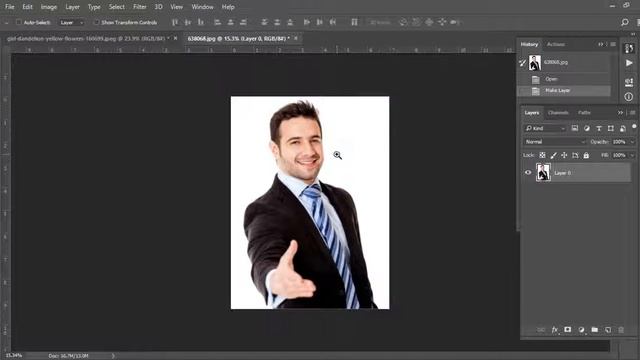This screenshot has height=360, width=640.
Task: Open the Edit menu
Action: tap(27, 7)
